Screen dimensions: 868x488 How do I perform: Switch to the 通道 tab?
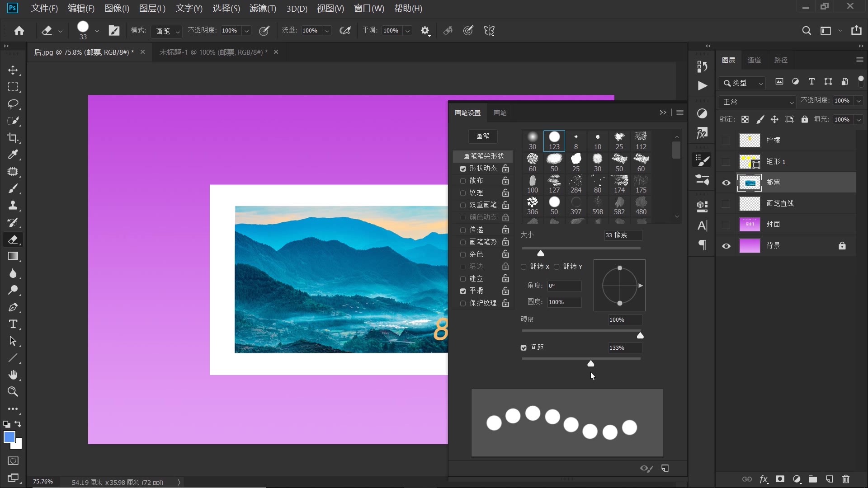[x=754, y=60]
